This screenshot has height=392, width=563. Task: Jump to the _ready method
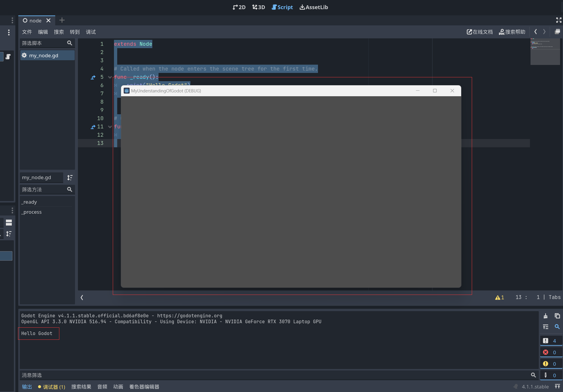coord(29,202)
